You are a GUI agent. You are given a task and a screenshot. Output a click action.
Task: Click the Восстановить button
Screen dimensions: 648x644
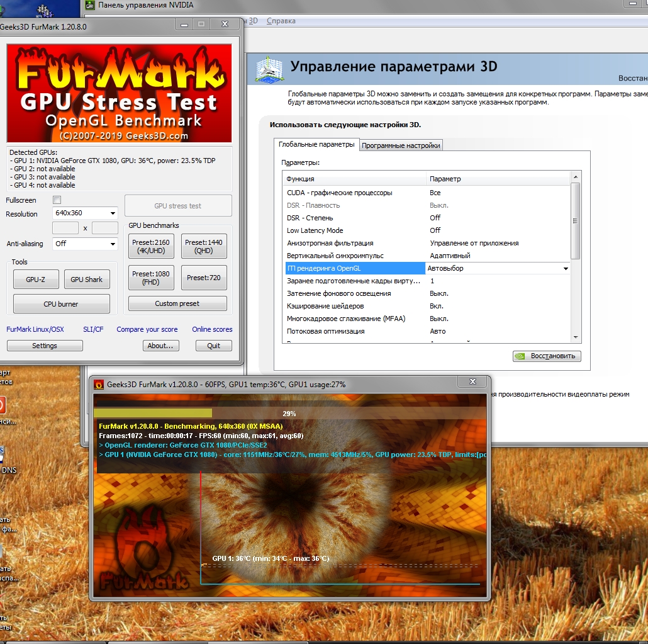pos(547,356)
